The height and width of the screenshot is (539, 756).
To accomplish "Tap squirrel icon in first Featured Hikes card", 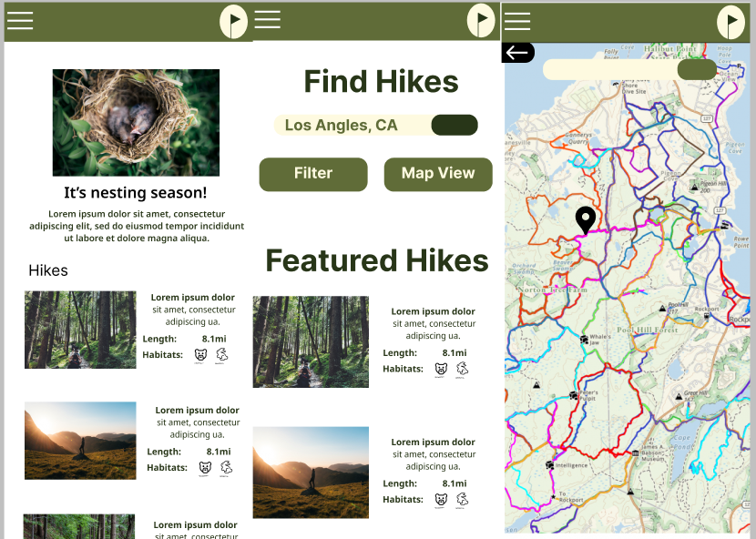I will tap(462, 370).
